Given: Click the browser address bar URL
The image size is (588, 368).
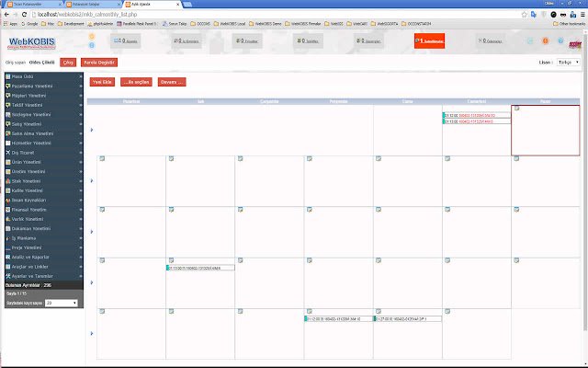Looking at the screenshot, I should tap(87, 15).
